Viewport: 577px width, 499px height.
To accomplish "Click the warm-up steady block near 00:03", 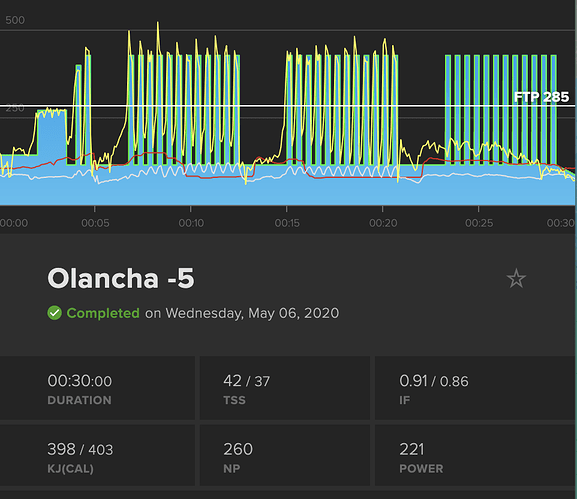I will [52, 137].
